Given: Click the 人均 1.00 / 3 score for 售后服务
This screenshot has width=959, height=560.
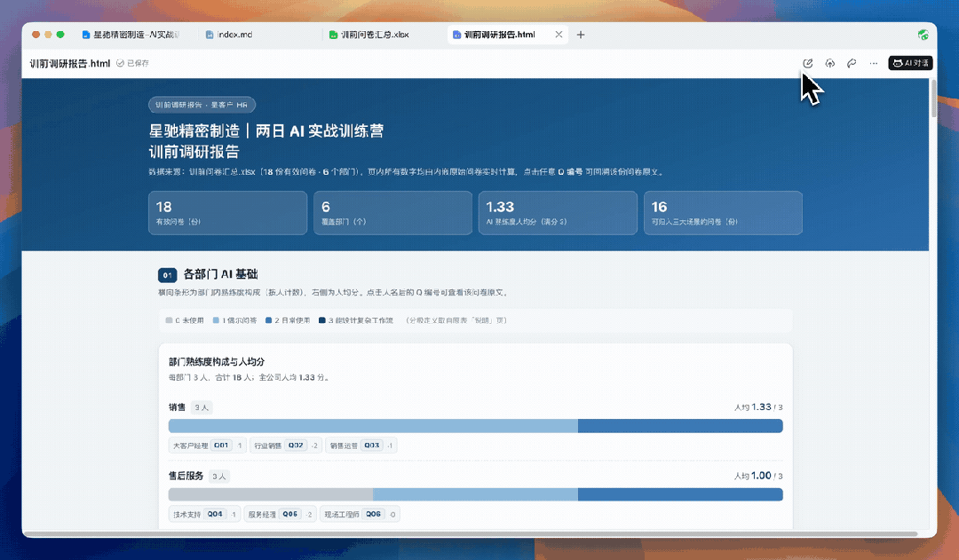Looking at the screenshot, I should point(758,476).
